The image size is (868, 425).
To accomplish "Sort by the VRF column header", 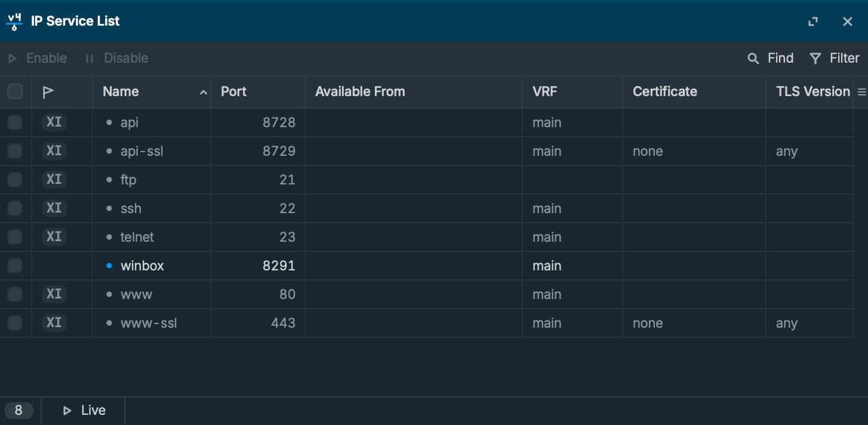I will [x=544, y=91].
